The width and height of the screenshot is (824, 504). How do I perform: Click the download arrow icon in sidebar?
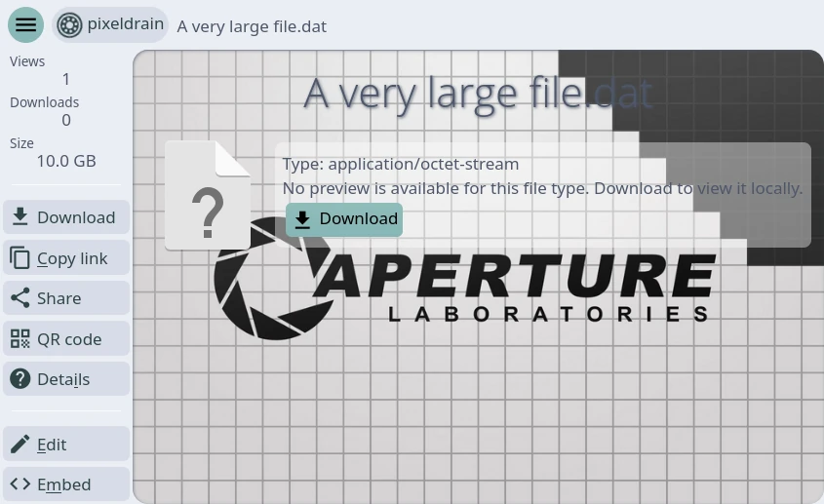(x=20, y=217)
